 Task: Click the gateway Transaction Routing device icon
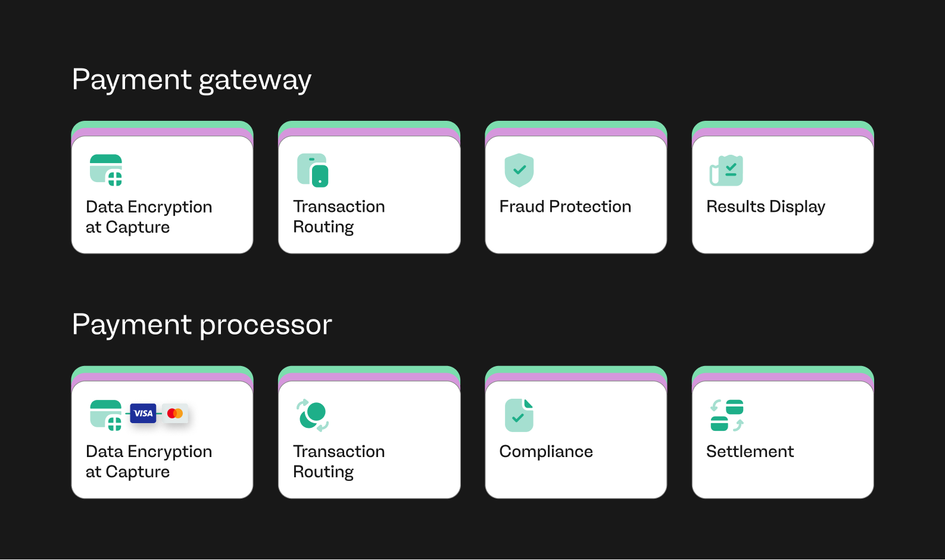tap(313, 170)
